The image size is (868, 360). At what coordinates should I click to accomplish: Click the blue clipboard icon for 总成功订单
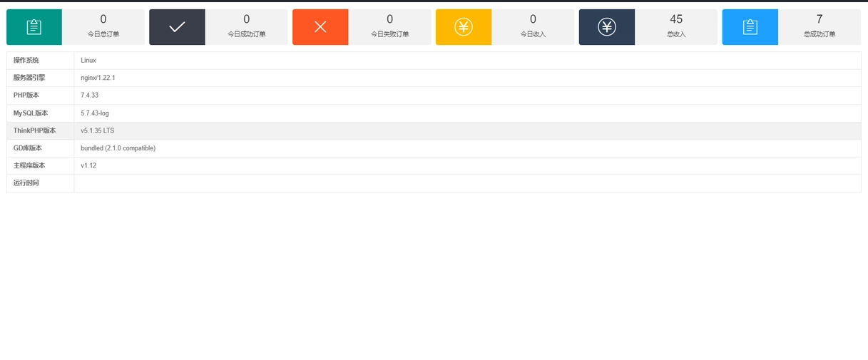click(750, 27)
